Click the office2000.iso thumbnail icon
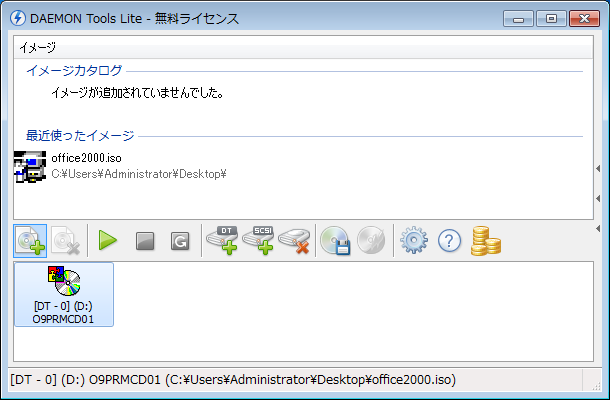This screenshot has width=610, height=400. tap(30, 167)
